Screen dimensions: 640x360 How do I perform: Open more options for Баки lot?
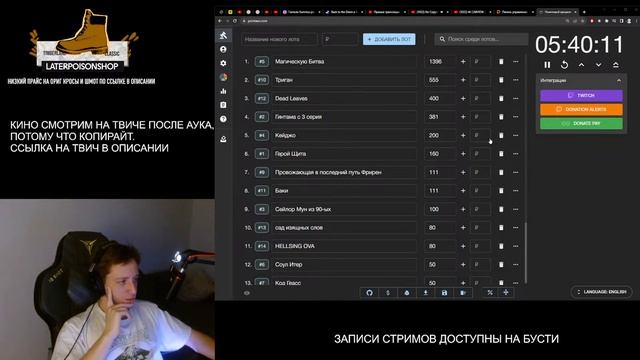(x=516, y=191)
